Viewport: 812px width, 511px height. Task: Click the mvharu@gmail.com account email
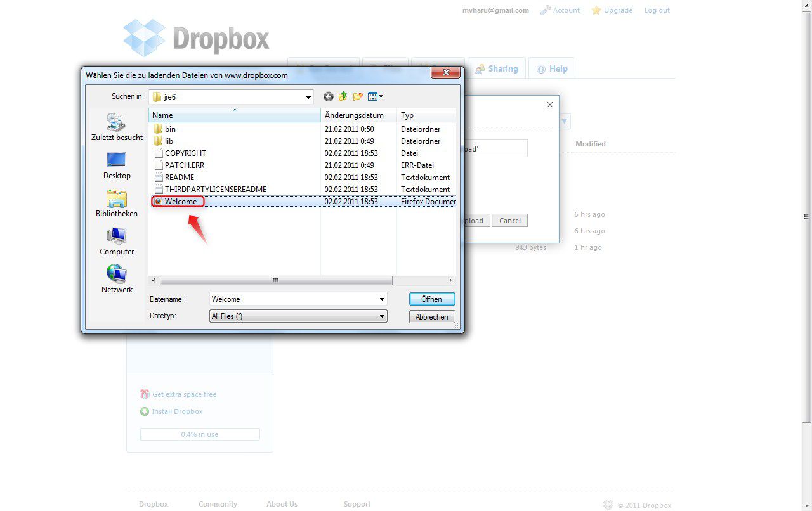[495, 10]
